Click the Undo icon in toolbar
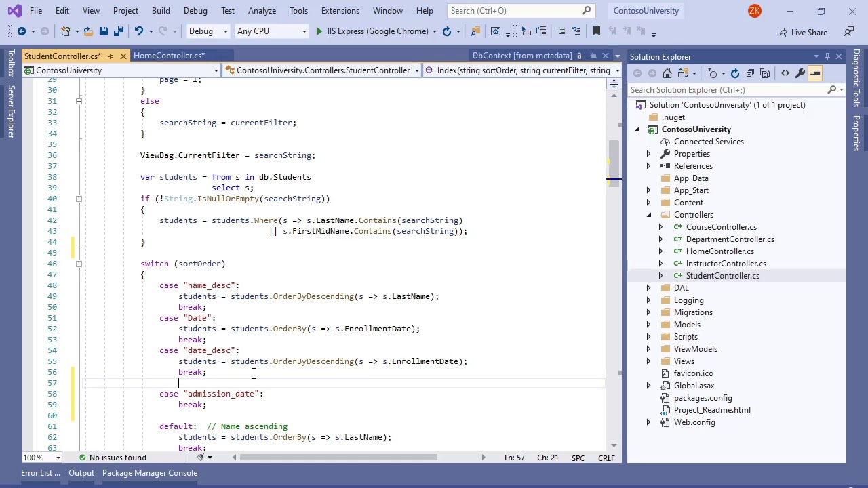The height and width of the screenshot is (488, 868). click(x=139, y=31)
